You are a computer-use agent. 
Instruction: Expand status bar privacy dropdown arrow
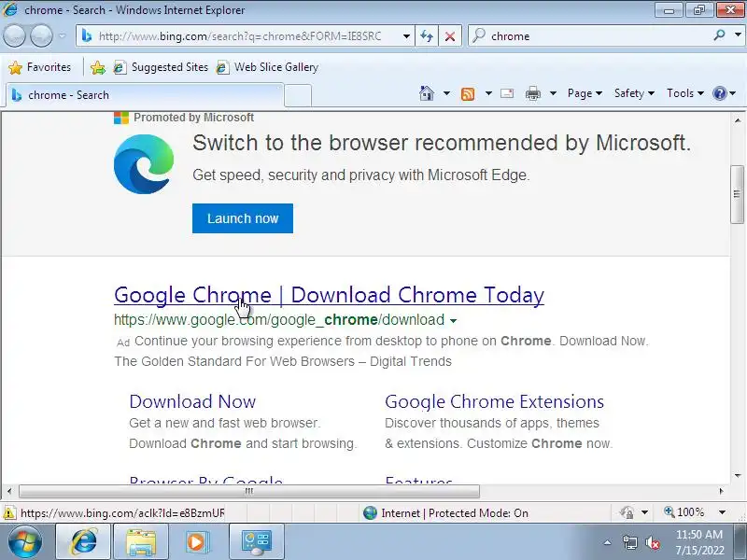[x=644, y=512]
